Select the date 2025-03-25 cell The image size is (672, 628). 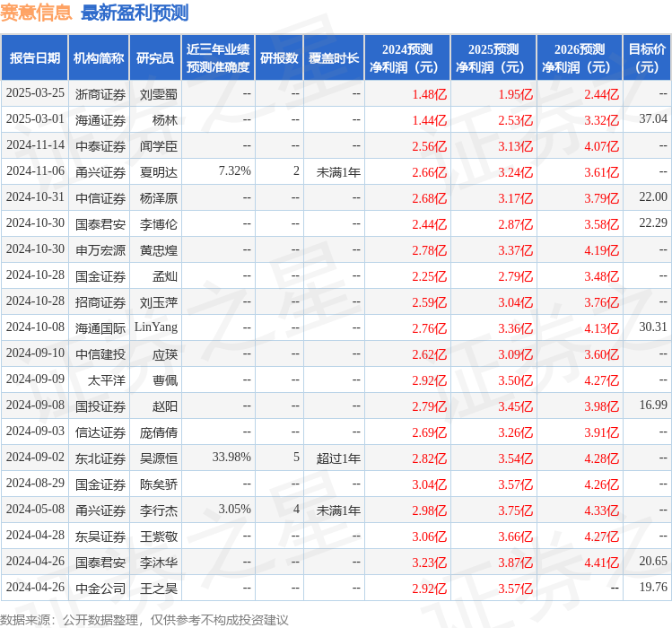tap(35, 93)
